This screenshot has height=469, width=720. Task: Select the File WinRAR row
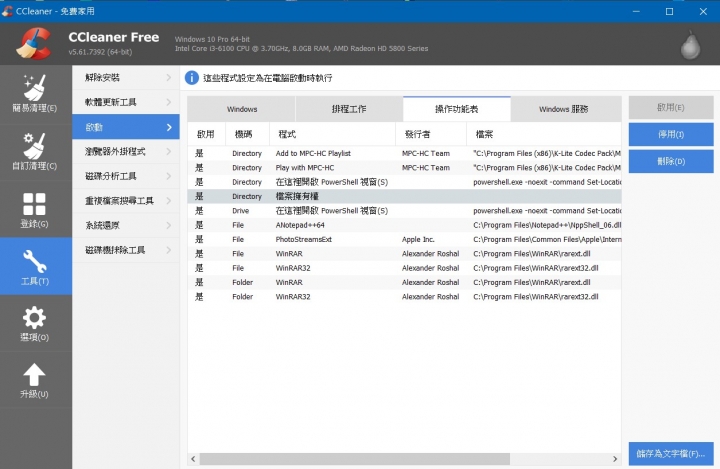pyautogui.click(x=404, y=254)
